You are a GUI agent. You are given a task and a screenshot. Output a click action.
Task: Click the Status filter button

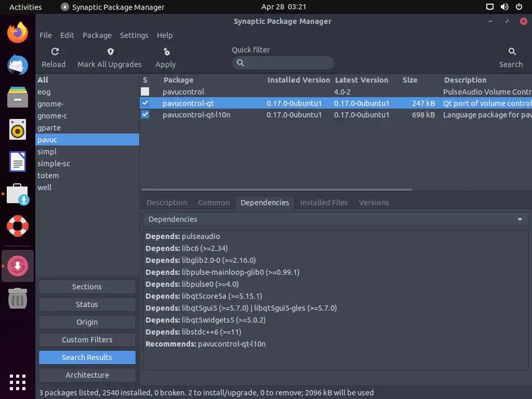pos(87,304)
